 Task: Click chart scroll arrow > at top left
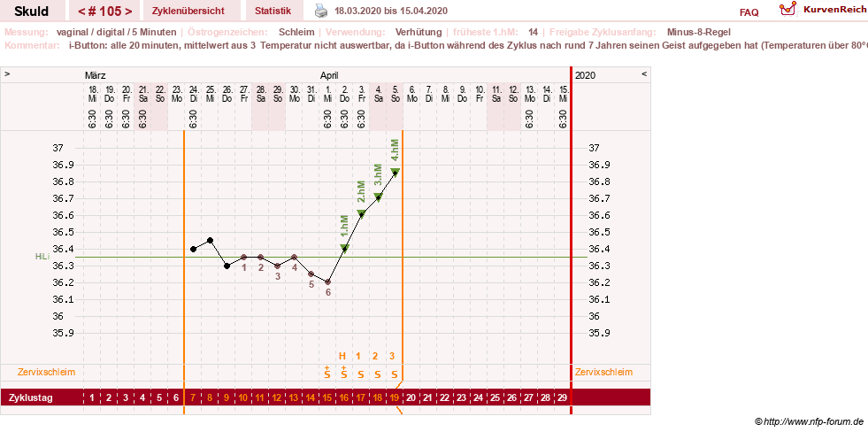click(x=7, y=73)
